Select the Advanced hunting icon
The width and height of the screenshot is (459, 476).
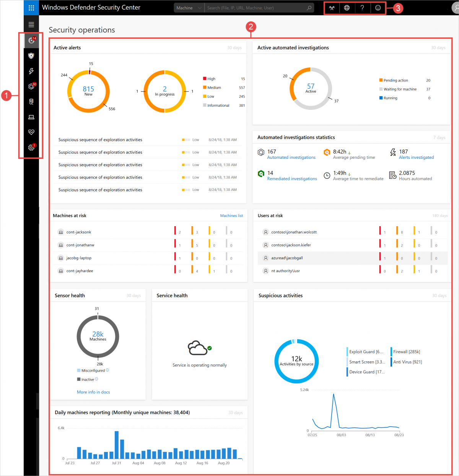[x=31, y=102]
